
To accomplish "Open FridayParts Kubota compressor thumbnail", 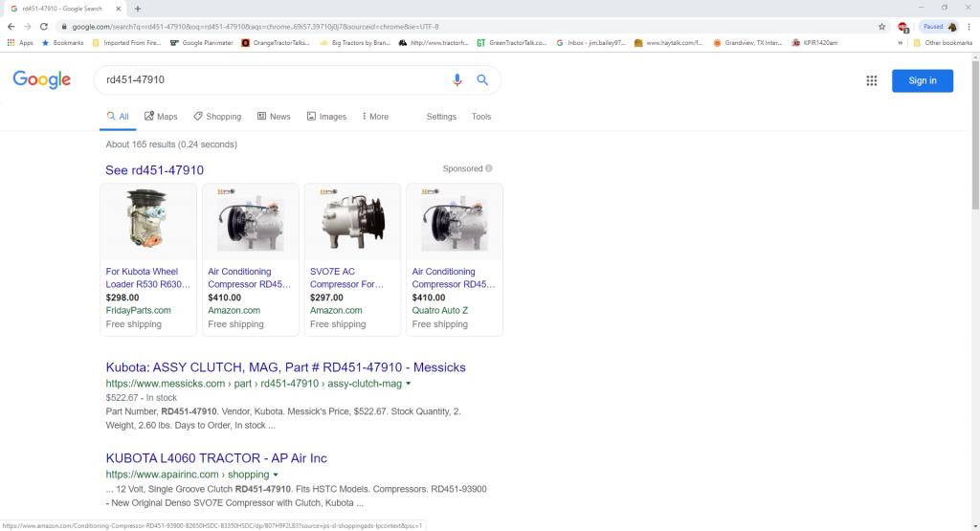I will pyautogui.click(x=148, y=221).
